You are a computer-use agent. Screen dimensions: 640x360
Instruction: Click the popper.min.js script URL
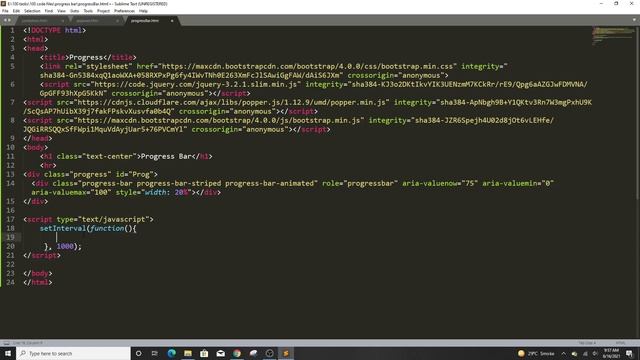click(x=231, y=102)
